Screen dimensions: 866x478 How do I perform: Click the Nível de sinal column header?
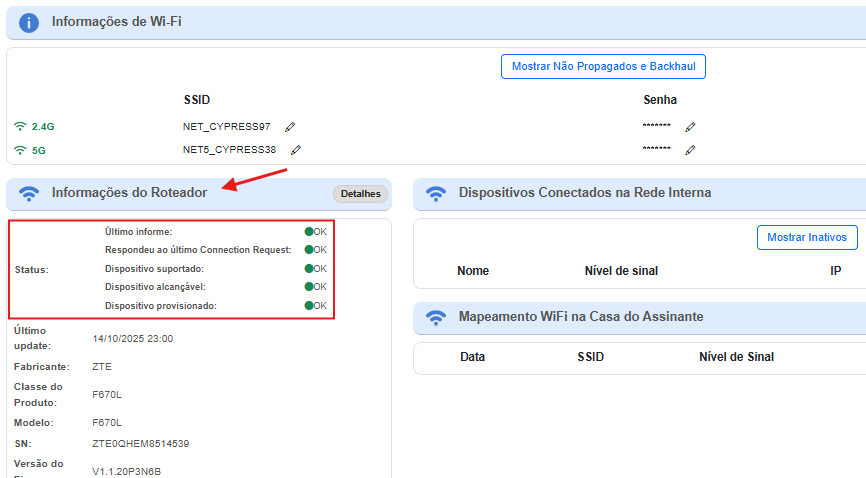pos(621,271)
